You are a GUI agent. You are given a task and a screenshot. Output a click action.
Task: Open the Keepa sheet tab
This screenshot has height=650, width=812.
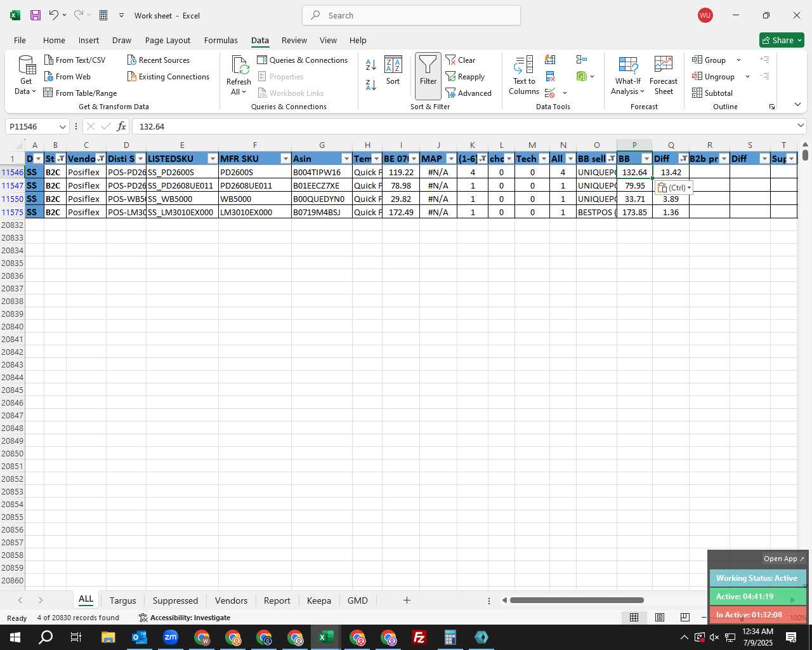(319, 600)
